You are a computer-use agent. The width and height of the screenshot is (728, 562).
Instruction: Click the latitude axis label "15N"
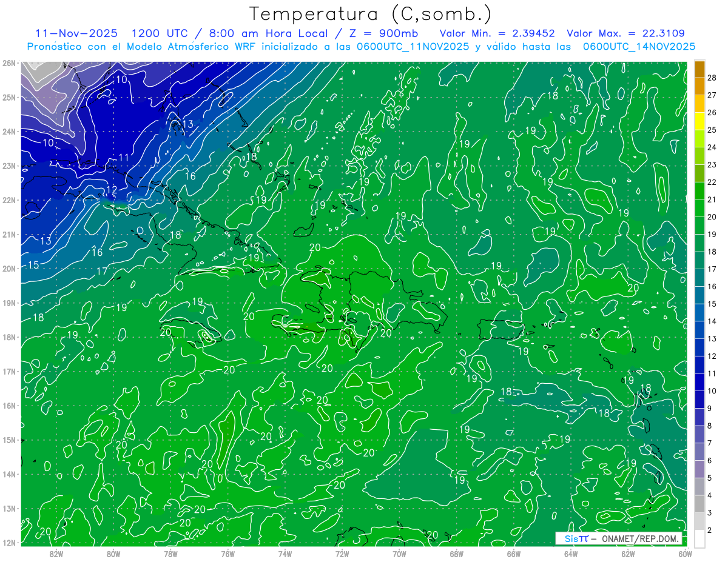pos(8,440)
